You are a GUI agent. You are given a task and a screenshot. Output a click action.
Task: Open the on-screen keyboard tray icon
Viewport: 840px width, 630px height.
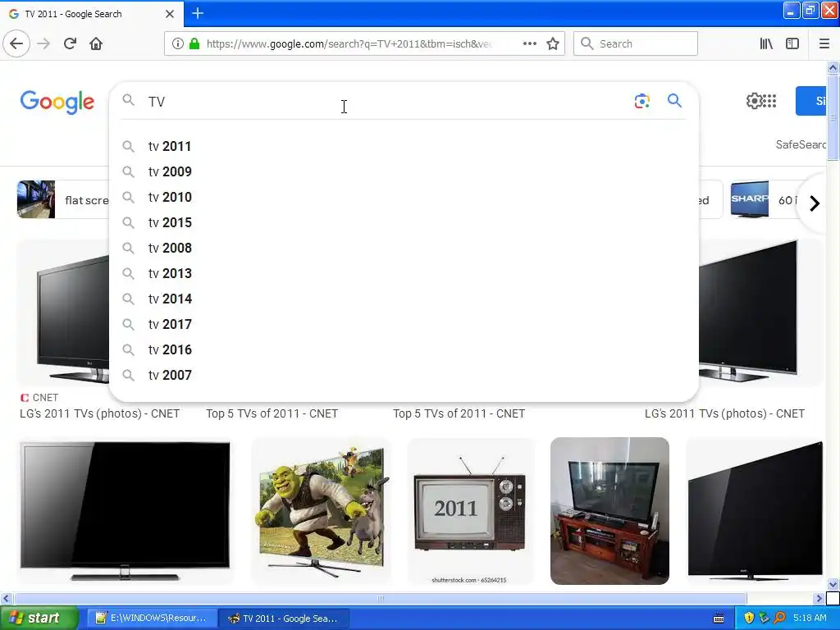719,619
